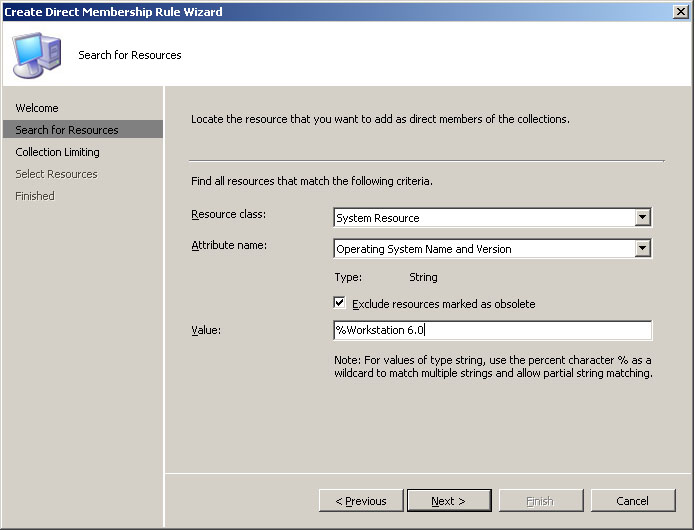
Task: Click the computer wizard icon in header
Action: [x=37, y=55]
